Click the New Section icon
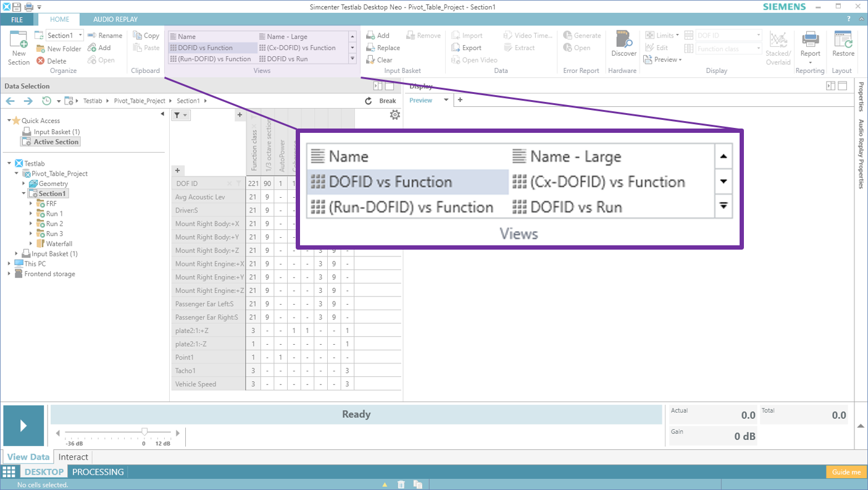This screenshot has width=868, height=490. 19,41
